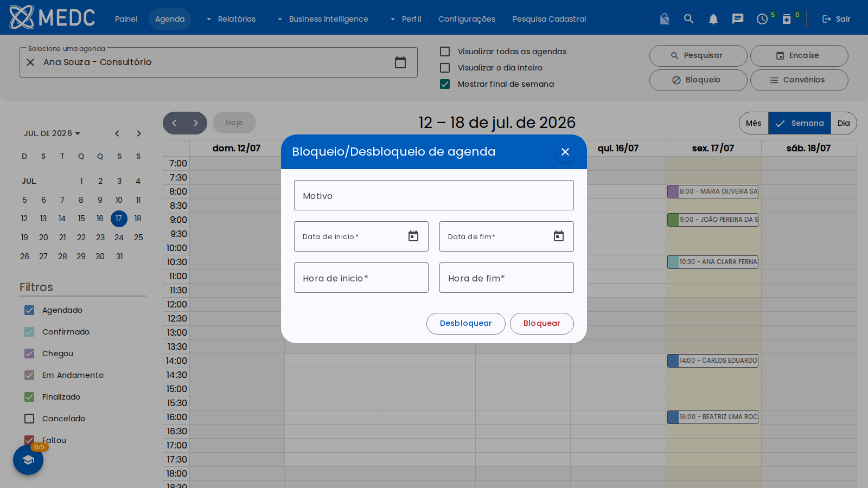The image size is (868, 488).
Task: Click the Encaixe button
Action: point(799,56)
